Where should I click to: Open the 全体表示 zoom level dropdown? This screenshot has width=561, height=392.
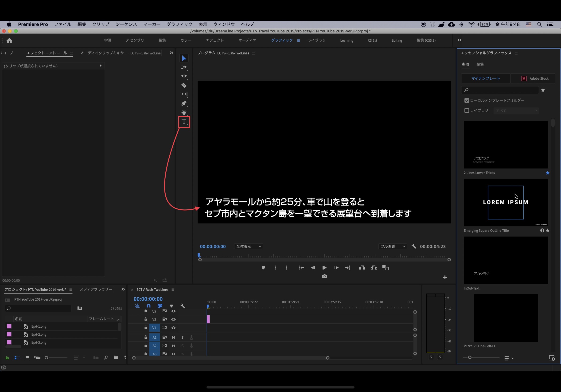(x=249, y=246)
